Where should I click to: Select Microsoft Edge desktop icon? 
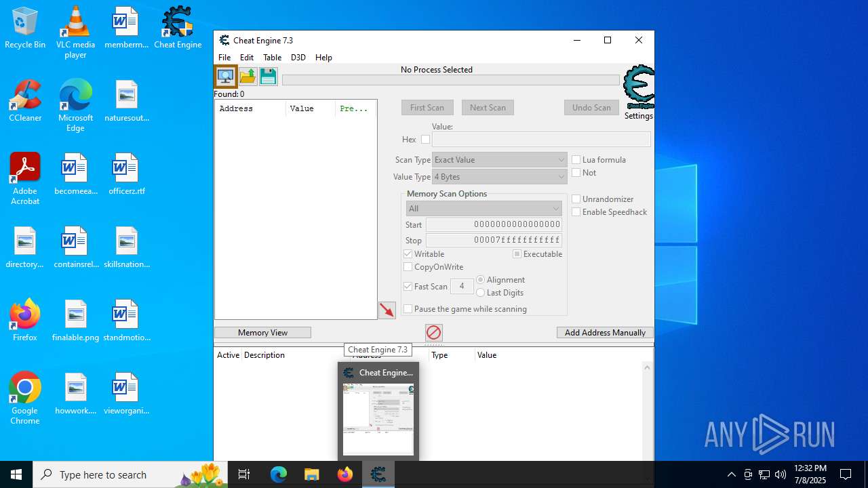75,106
